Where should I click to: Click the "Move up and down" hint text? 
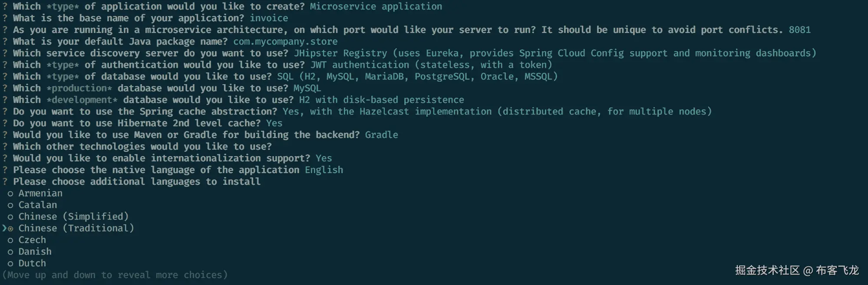(x=115, y=275)
